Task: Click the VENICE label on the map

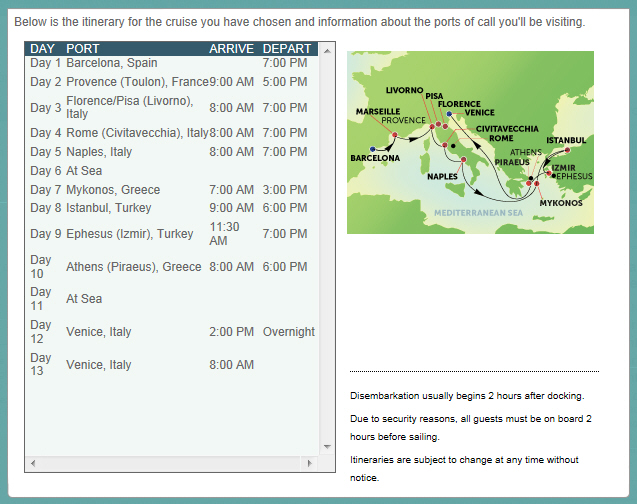Action: [x=479, y=112]
